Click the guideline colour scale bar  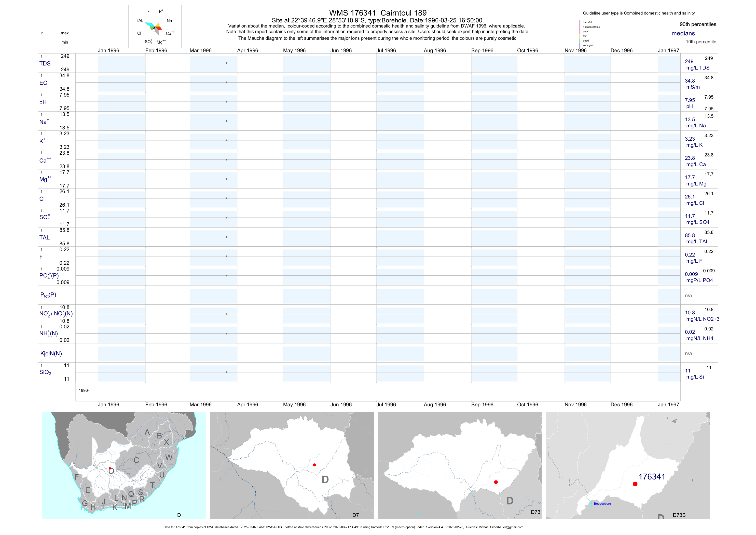[580, 34]
